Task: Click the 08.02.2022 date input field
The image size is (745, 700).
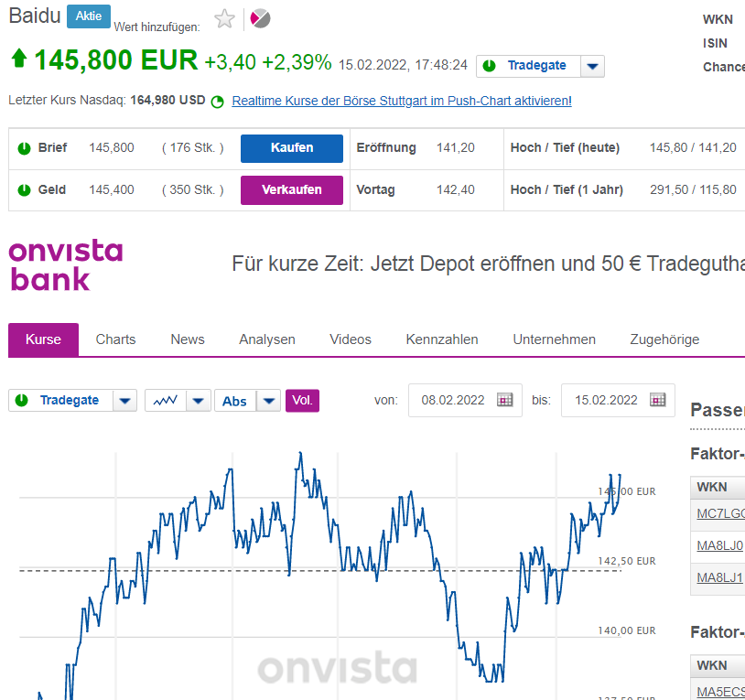Action: pyautogui.click(x=456, y=400)
